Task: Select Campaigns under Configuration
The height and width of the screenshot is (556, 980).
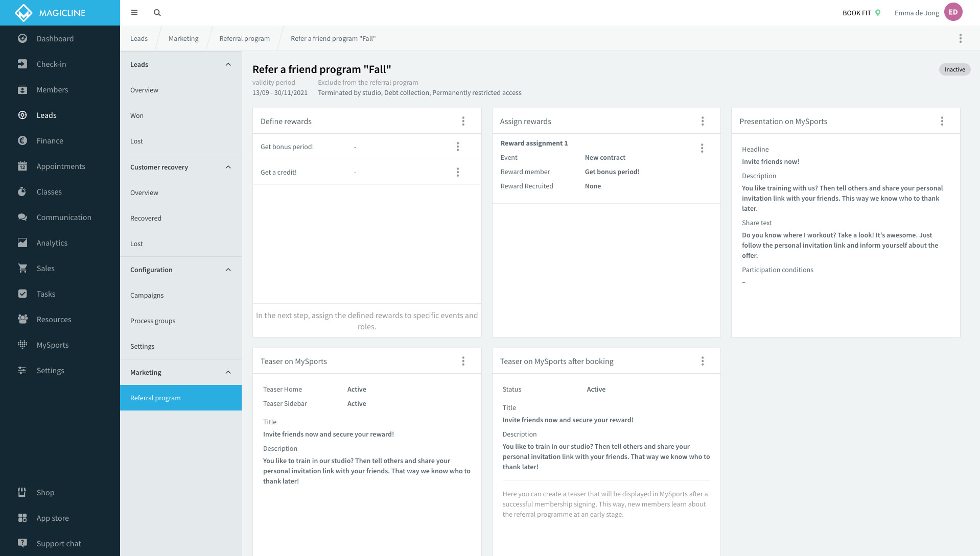Action: (x=147, y=296)
